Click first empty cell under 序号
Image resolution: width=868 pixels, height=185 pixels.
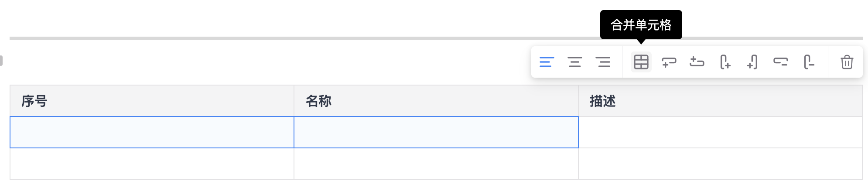(152, 132)
